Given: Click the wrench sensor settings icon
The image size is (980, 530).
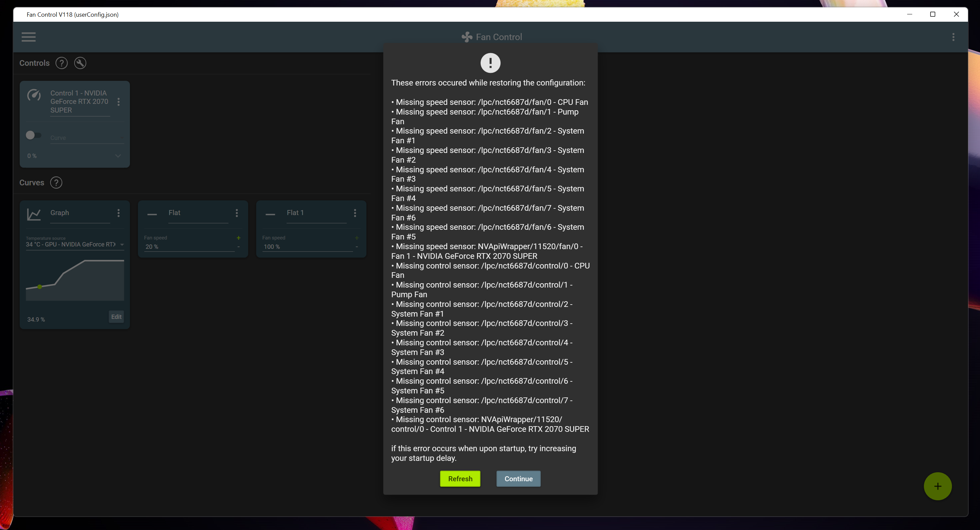Looking at the screenshot, I should [x=80, y=63].
